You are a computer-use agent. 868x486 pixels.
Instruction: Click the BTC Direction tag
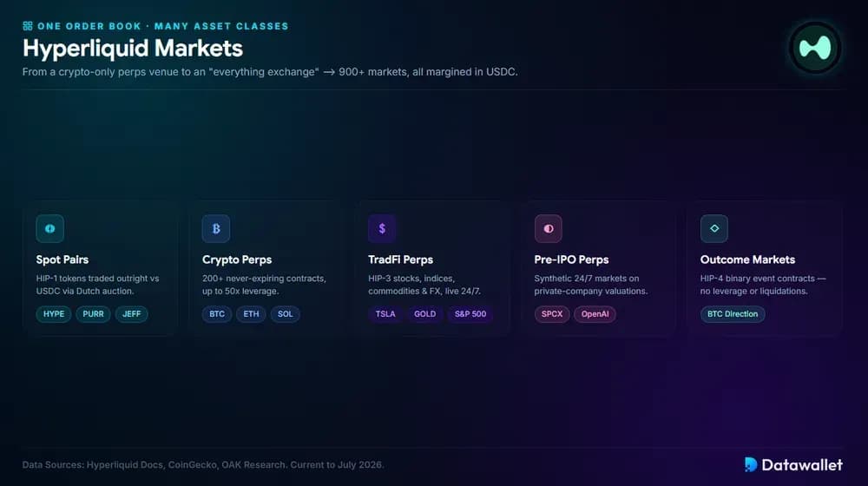(x=733, y=314)
